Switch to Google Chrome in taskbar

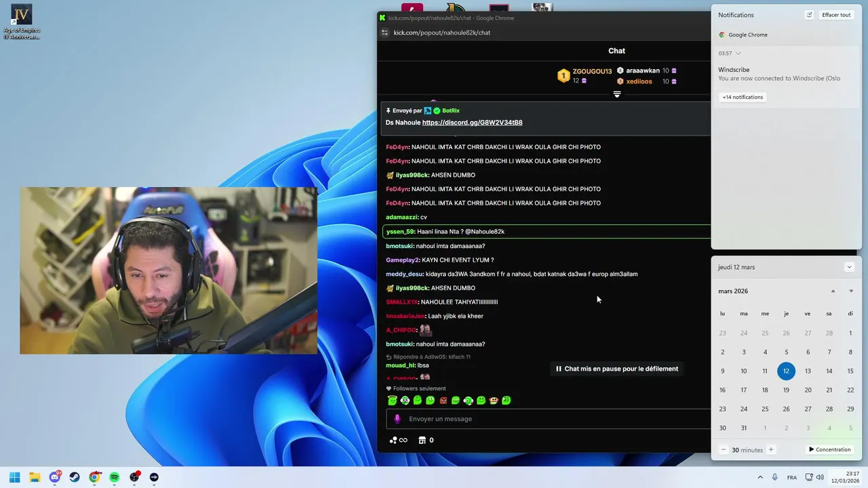94,477
